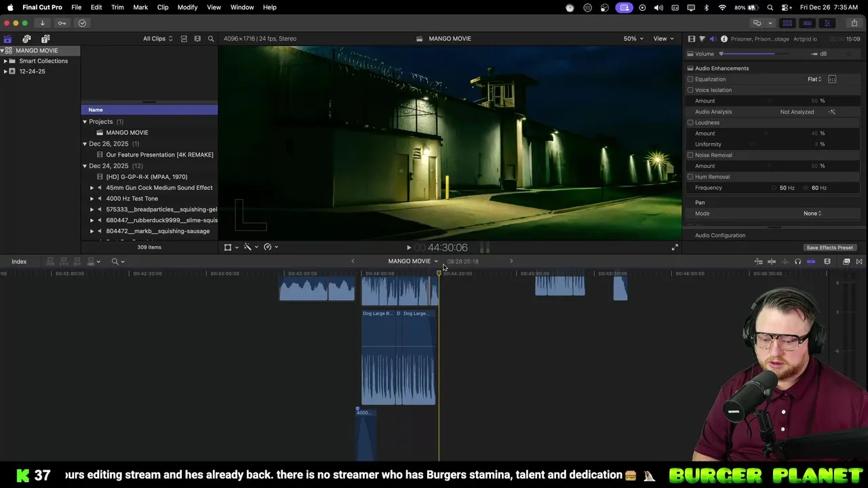Enter full screen viewer playback
Image resolution: width=868 pixels, height=488 pixels.
click(x=675, y=247)
